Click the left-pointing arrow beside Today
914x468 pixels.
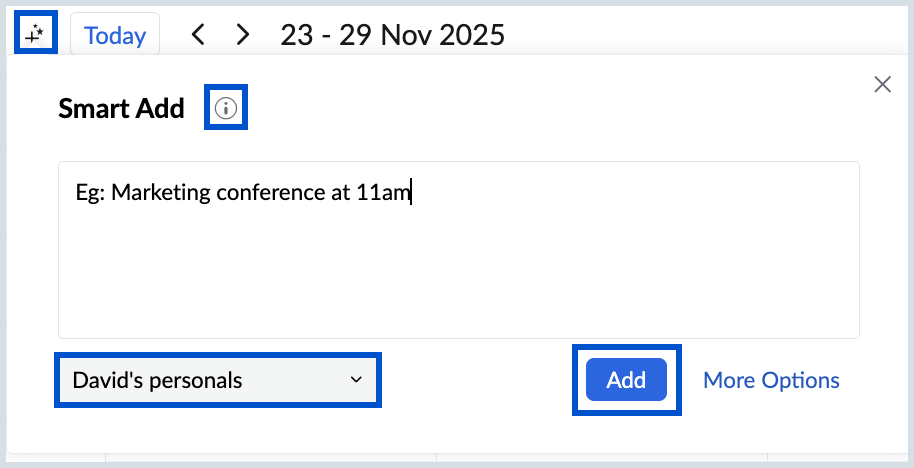pyautogui.click(x=198, y=36)
